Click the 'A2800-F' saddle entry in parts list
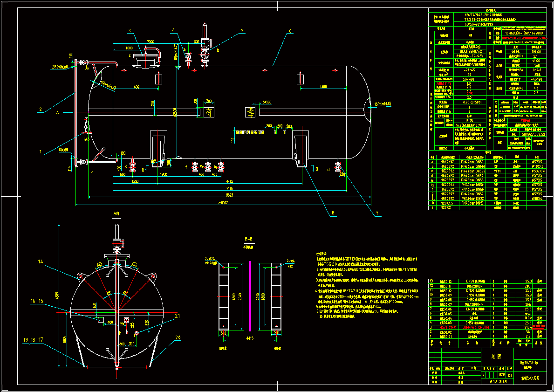This screenshot has width=554, height=392. 475,286
